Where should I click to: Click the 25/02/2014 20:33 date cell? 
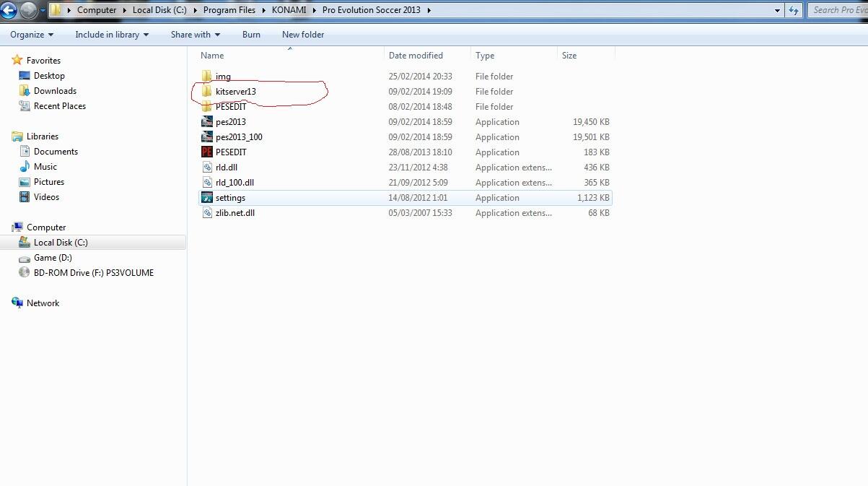pos(421,77)
